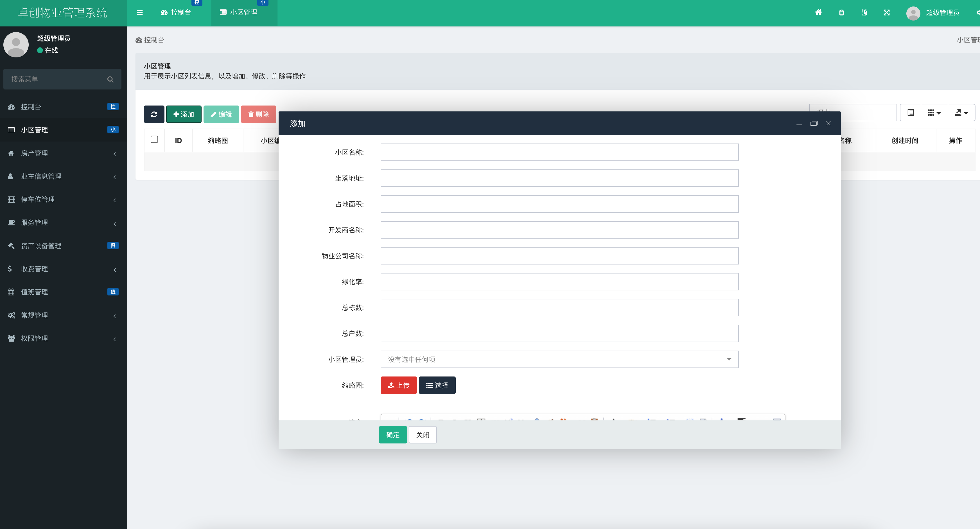Viewport: 980px width, 529px height.
Task: Focus the 小区名称 input field
Action: [x=559, y=152]
